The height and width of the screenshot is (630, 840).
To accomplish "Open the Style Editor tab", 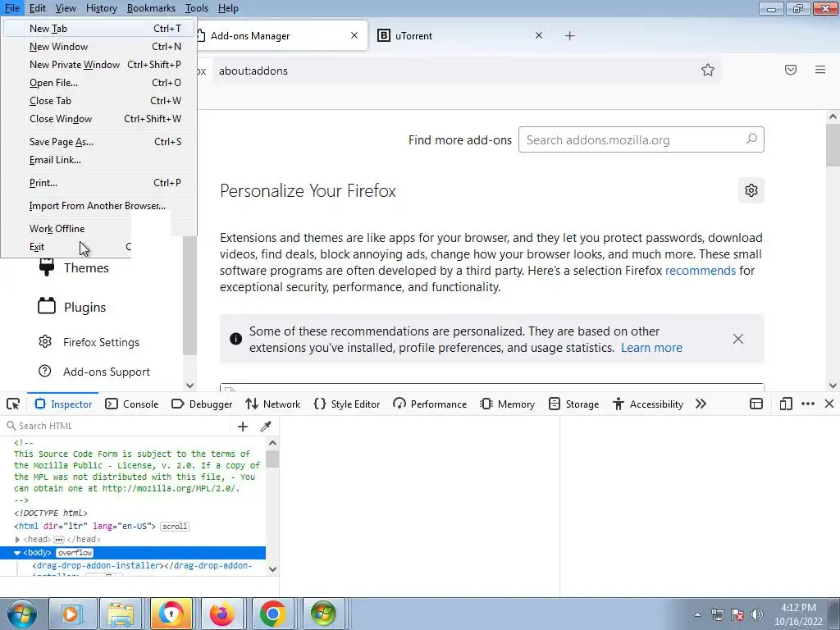I will tap(347, 404).
